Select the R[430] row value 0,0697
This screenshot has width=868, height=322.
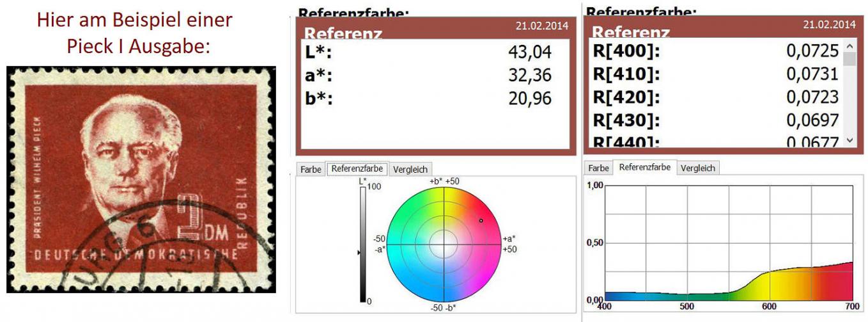(x=812, y=120)
